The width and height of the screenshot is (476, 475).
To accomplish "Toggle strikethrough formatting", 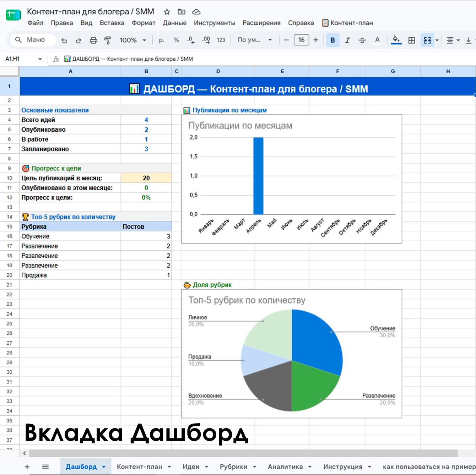I will click(362, 40).
